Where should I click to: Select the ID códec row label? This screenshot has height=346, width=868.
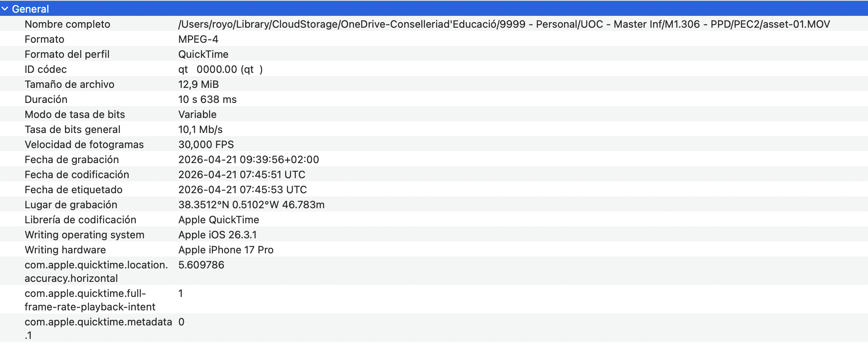(46, 69)
